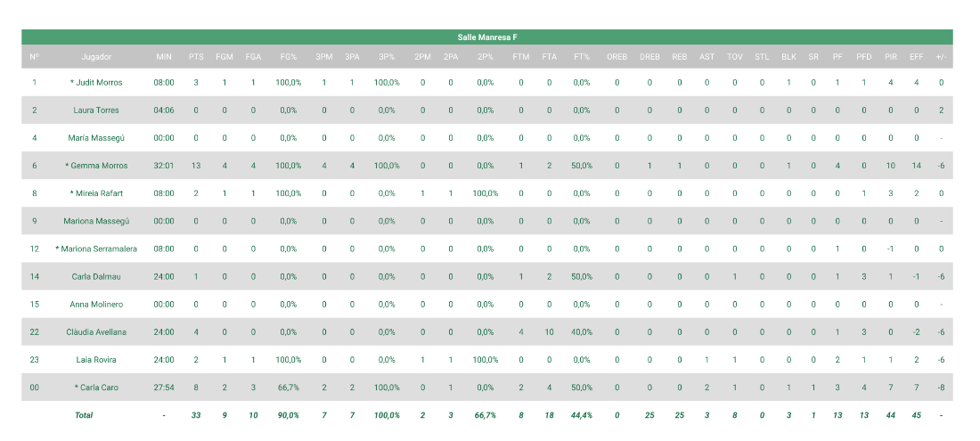Click the Jugador column header

tap(96, 57)
